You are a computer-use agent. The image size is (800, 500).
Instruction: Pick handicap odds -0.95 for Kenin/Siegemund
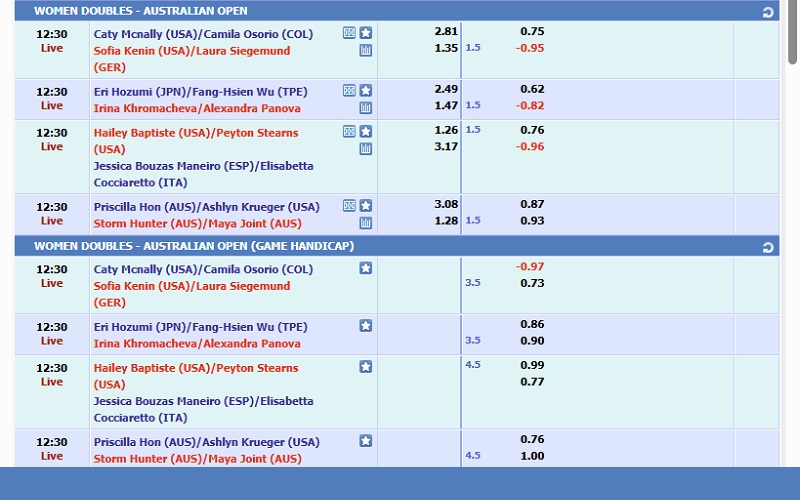530,47
